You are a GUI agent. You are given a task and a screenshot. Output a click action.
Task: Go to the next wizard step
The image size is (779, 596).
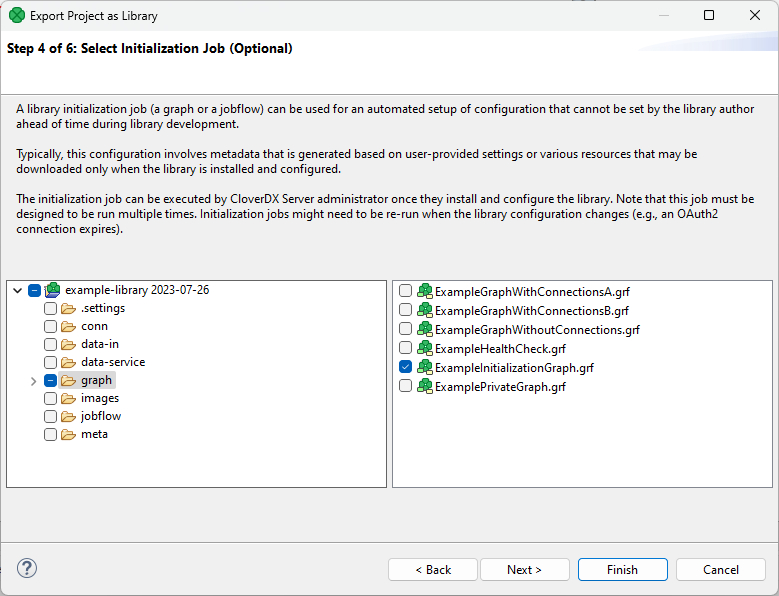(x=525, y=570)
